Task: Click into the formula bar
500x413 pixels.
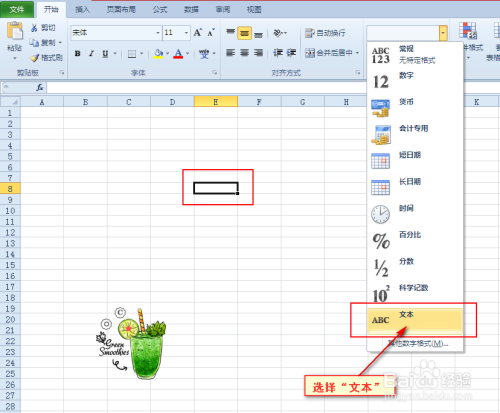Action: tap(207, 88)
